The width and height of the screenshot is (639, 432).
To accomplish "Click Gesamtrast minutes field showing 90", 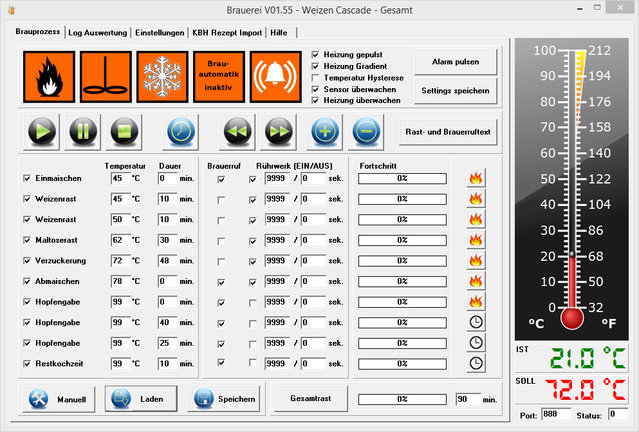I will pyautogui.click(x=468, y=399).
